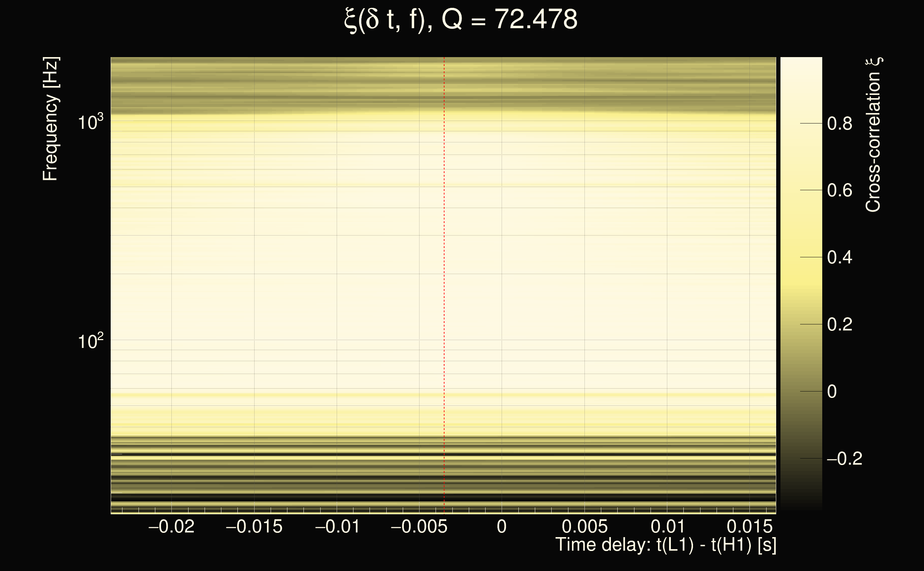
Task: Click the −0.02 time delay tick label
Action: (x=171, y=527)
